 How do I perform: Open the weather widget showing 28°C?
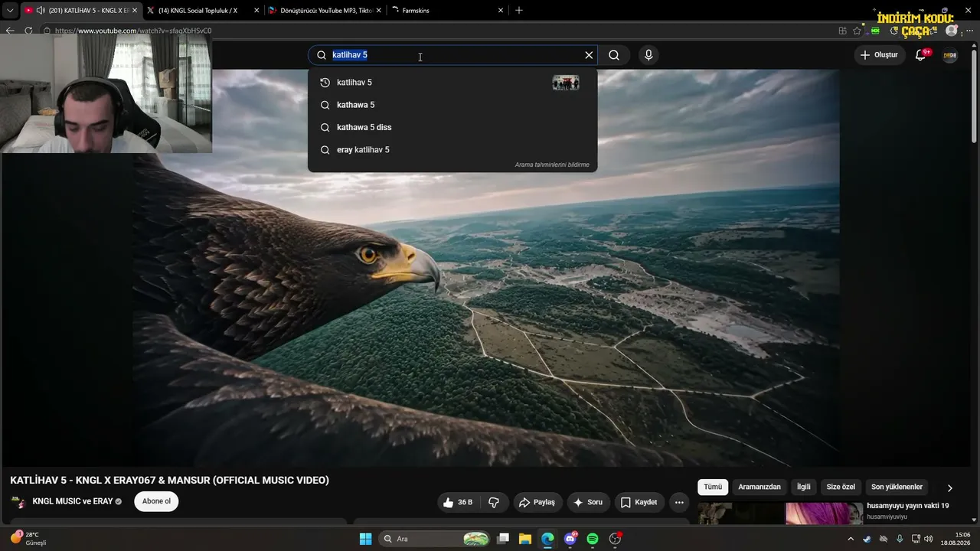[x=29, y=539]
